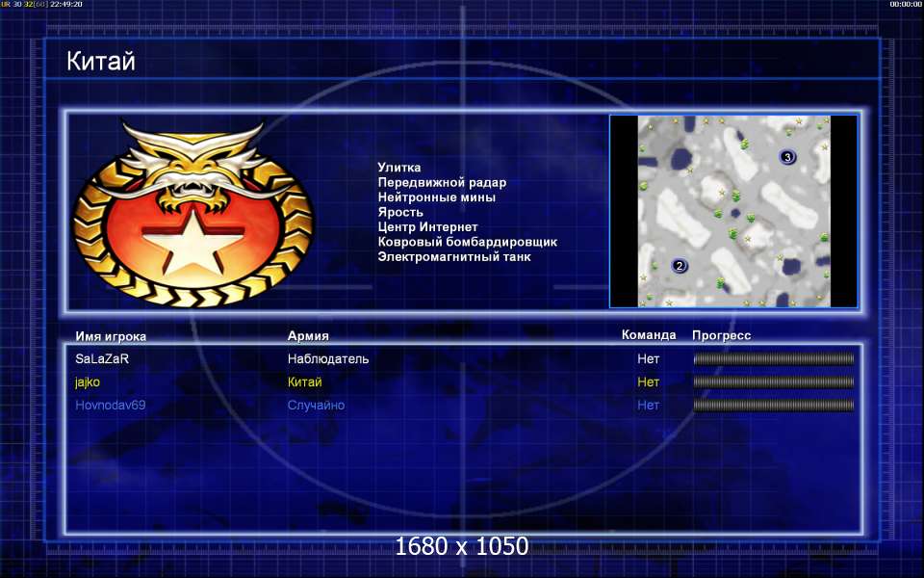
Task: Select the Электромагнитный танк entry
Action: tap(454, 256)
